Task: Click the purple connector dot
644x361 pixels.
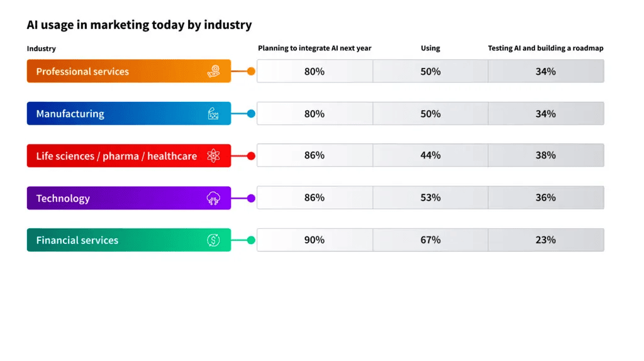Action: pos(251,198)
